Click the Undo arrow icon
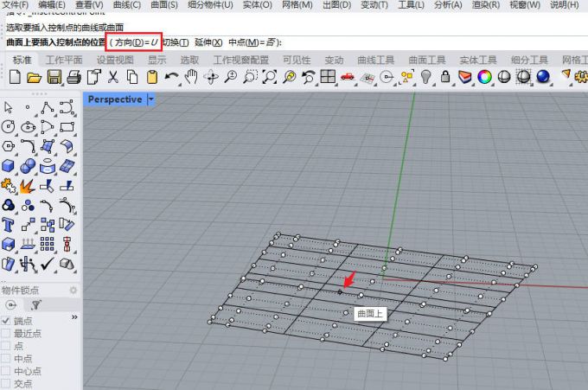Viewport: 588px width, 390px height. 171,77
